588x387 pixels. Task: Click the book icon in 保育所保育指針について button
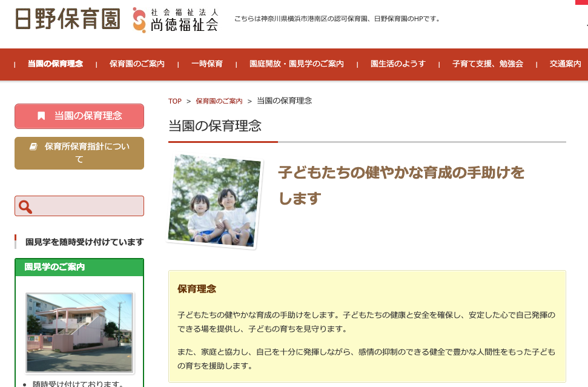pyautogui.click(x=33, y=147)
